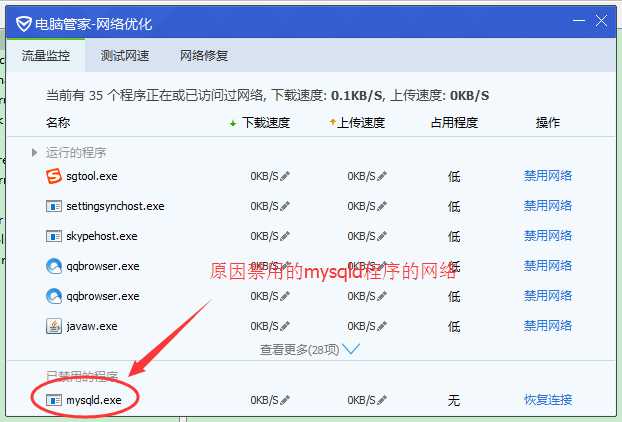The height and width of the screenshot is (422, 622).
Task: Disable network for javaw.exe
Action: coord(548,326)
